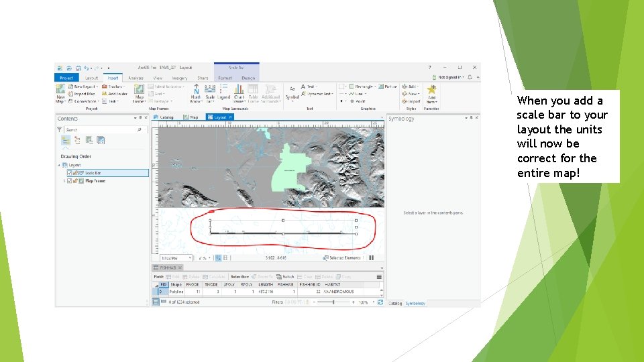Click Import style button

point(411,101)
